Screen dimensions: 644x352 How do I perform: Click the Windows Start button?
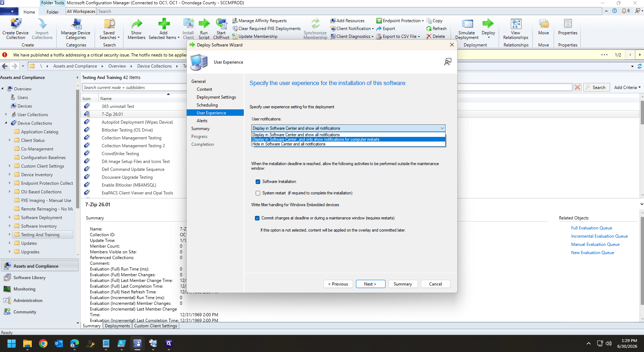click(x=11, y=343)
